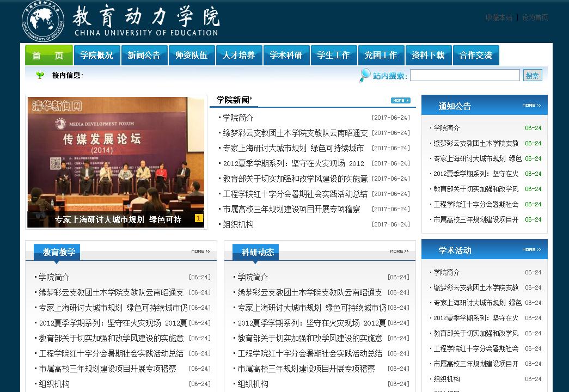Open the 资料下载 navigation tab
Viewport: 569px width, 392px height.
pyautogui.click(x=428, y=56)
